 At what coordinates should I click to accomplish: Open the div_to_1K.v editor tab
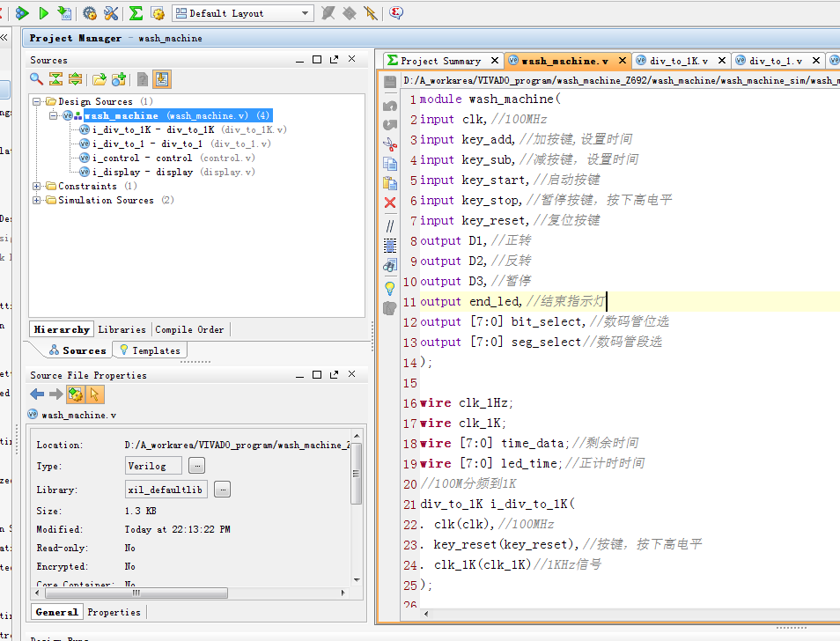point(674,61)
